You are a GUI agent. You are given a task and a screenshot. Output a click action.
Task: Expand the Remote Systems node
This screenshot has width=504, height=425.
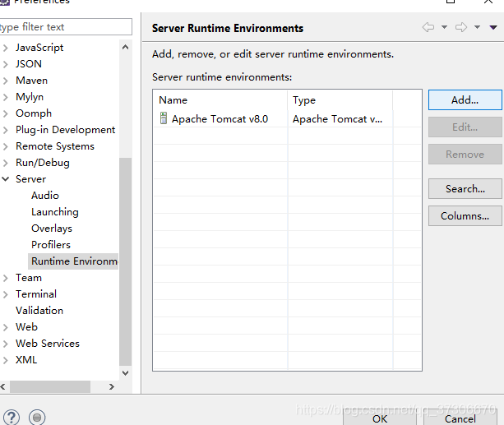pos(5,146)
